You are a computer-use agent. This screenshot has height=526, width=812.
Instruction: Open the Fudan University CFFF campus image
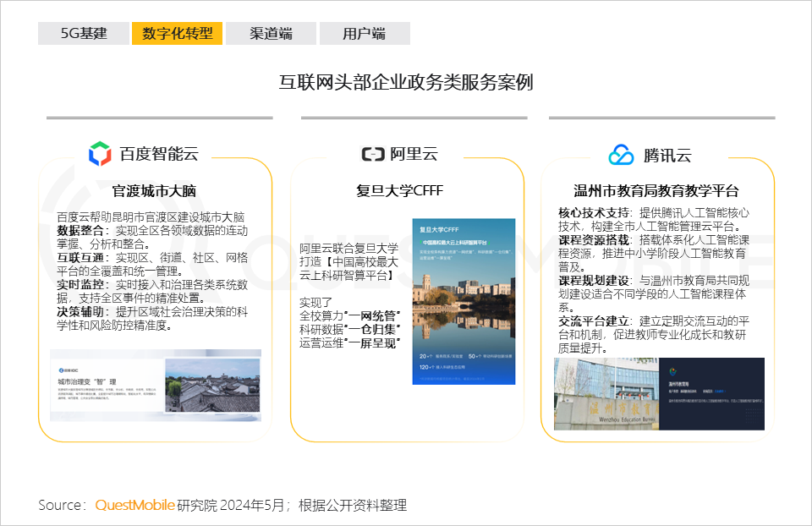click(x=464, y=302)
